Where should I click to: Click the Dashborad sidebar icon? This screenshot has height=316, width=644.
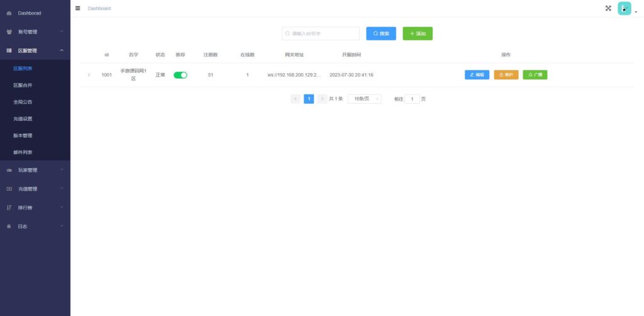coord(9,13)
